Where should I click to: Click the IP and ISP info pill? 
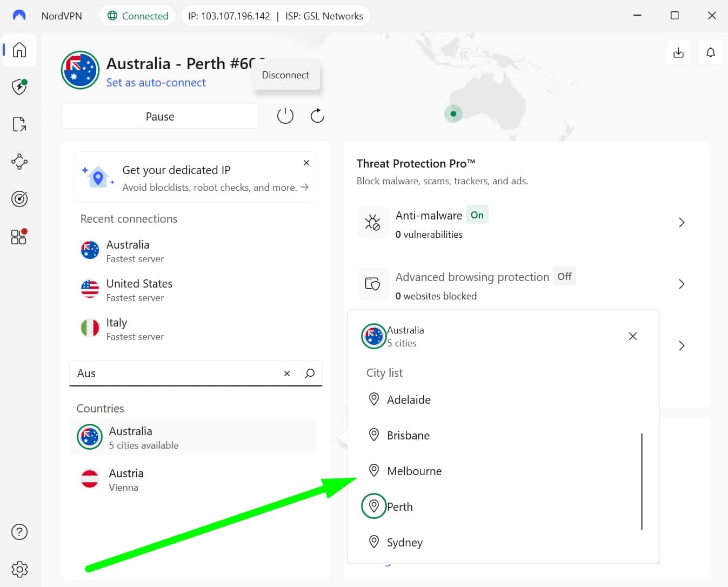[276, 16]
